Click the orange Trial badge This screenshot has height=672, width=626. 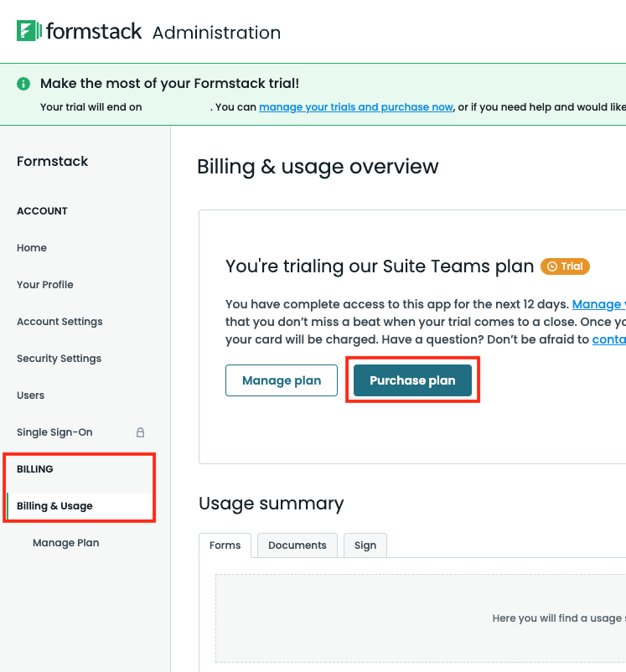(x=565, y=266)
